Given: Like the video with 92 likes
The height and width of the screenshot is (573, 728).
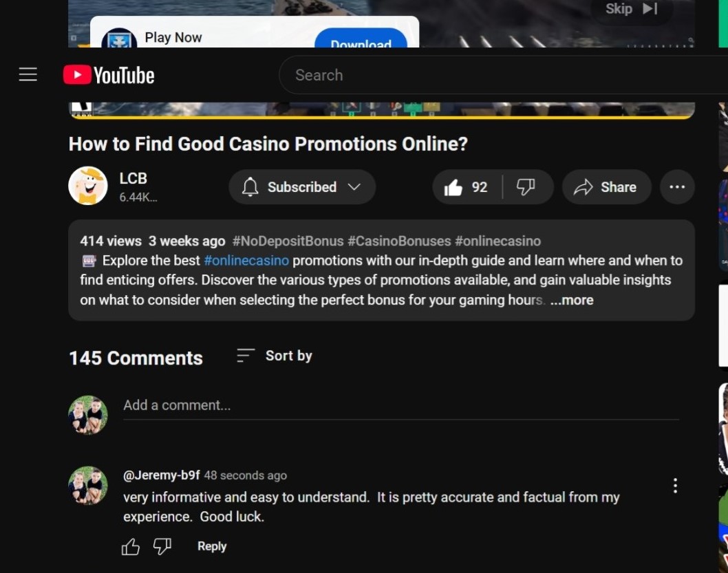Looking at the screenshot, I should click(x=467, y=187).
